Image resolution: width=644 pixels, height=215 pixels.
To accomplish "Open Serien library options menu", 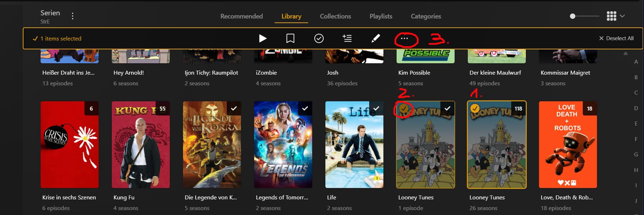I will tap(73, 16).
